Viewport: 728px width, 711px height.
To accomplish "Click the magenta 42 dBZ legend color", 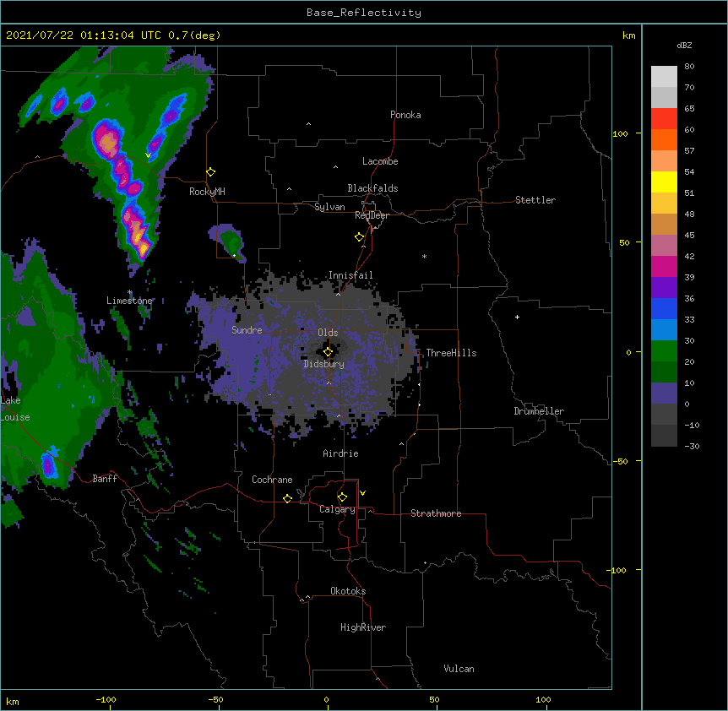I will coord(664,266).
